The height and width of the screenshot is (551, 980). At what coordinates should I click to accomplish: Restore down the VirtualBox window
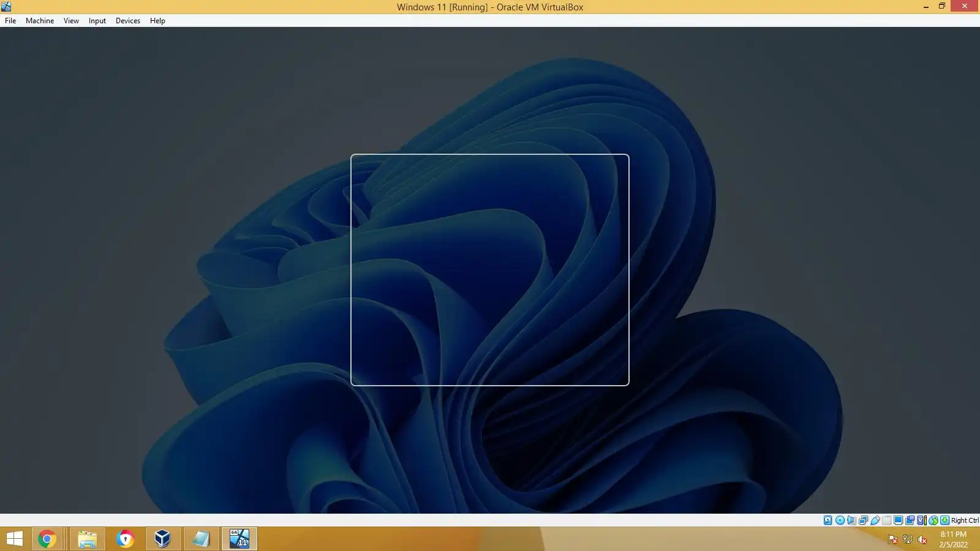942,7
